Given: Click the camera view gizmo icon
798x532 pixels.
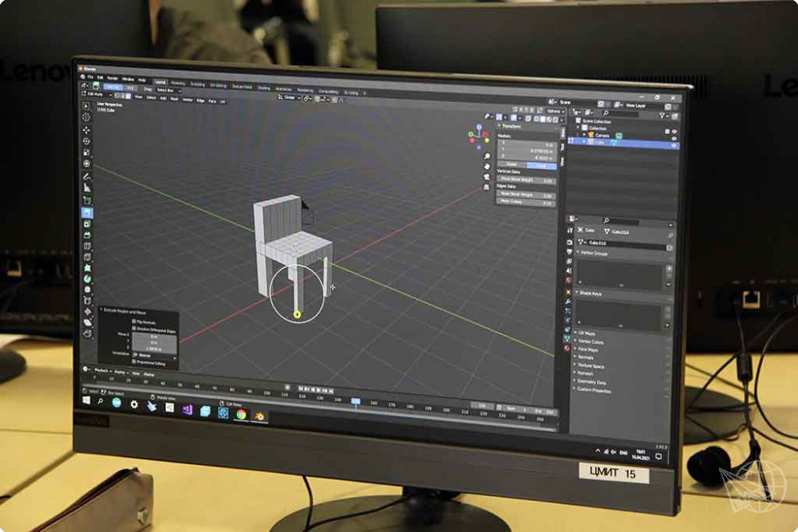Looking at the screenshot, I should coord(487,177).
